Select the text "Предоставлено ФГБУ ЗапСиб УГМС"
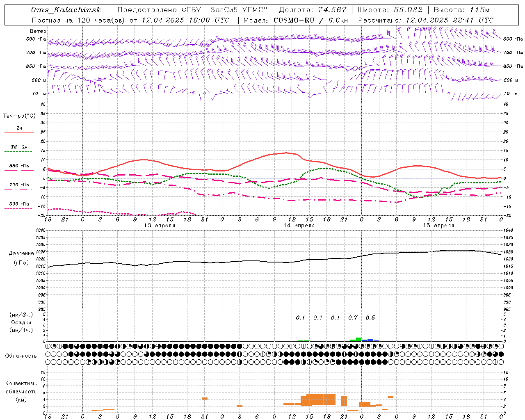Image resolution: width=525 pixels, height=420 pixels. tap(192, 10)
